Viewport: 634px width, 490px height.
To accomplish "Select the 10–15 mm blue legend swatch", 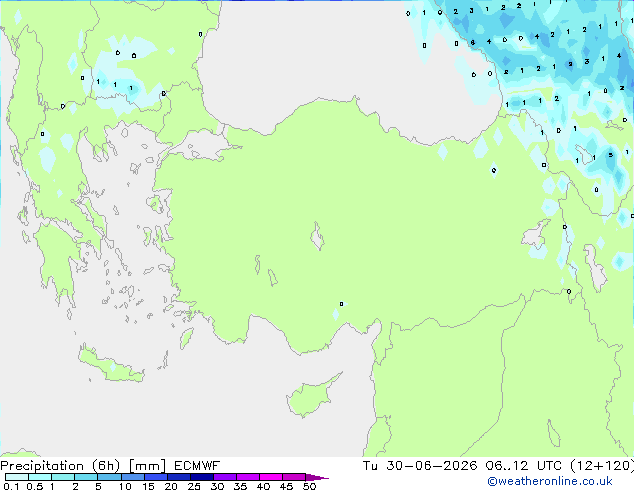I will (x=132, y=477).
